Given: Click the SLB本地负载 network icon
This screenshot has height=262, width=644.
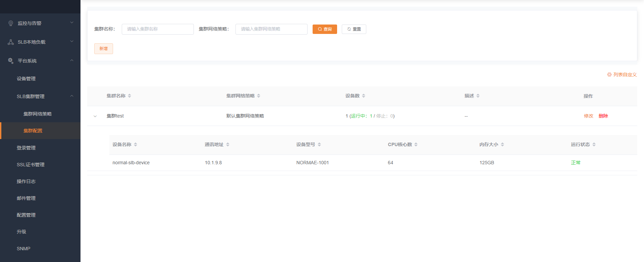Looking at the screenshot, I should 11,42.
